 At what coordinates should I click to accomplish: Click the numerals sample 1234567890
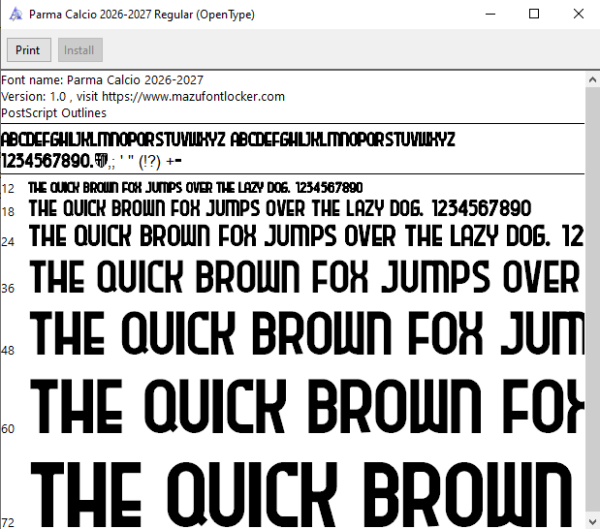tap(47, 161)
